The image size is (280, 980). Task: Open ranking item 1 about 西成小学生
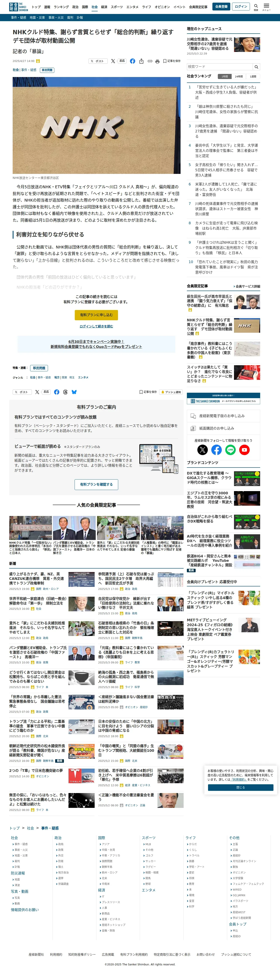226,92
